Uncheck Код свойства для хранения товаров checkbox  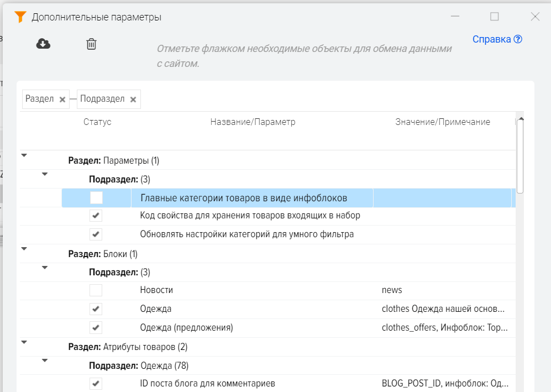(96, 216)
